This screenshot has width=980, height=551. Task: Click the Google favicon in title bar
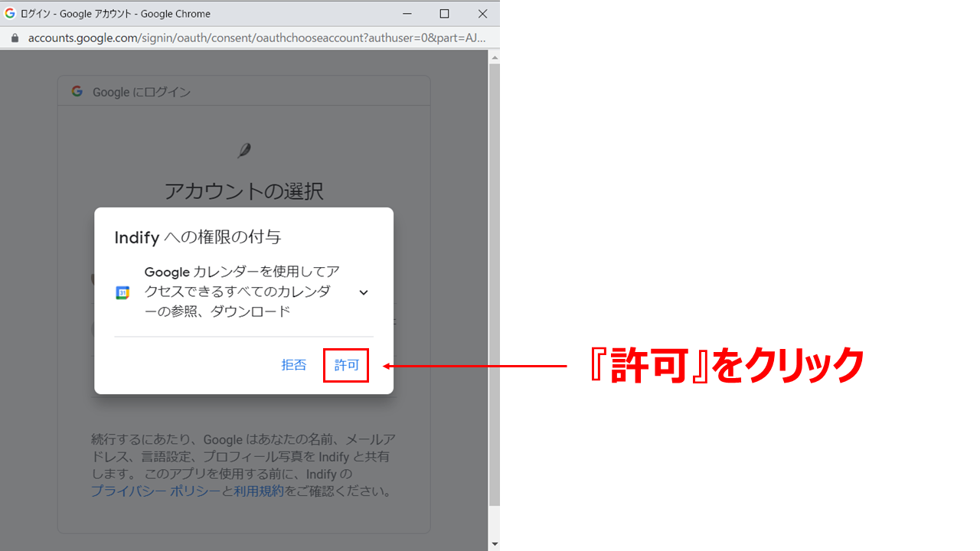coord(10,13)
